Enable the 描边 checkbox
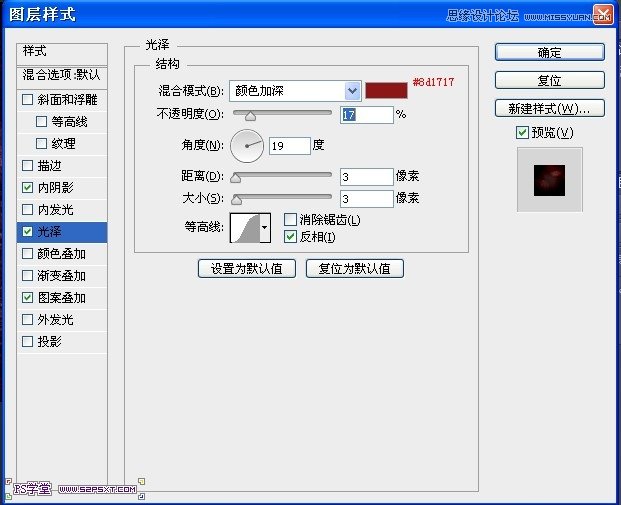Screen dimensions: 621x505 click(27, 166)
